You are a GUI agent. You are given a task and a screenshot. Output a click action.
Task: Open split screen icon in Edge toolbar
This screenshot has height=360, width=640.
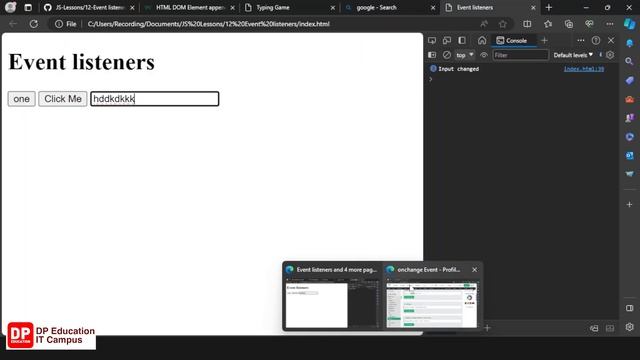point(527,24)
